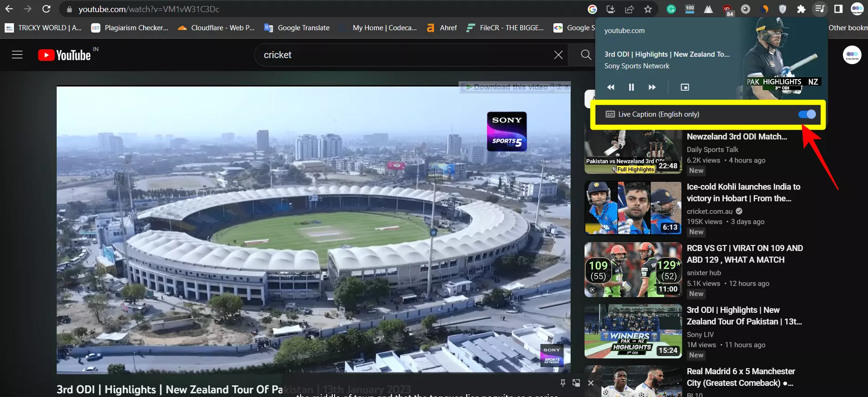The width and height of the screenshot is (868, 397).
Task: Go back to the previous page
Action: (9, 9)
